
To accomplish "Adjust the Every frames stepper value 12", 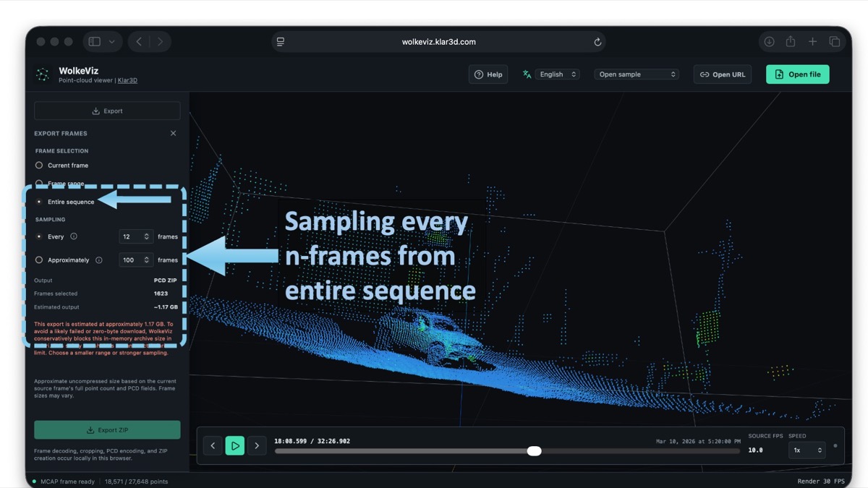I will point(136,236).
